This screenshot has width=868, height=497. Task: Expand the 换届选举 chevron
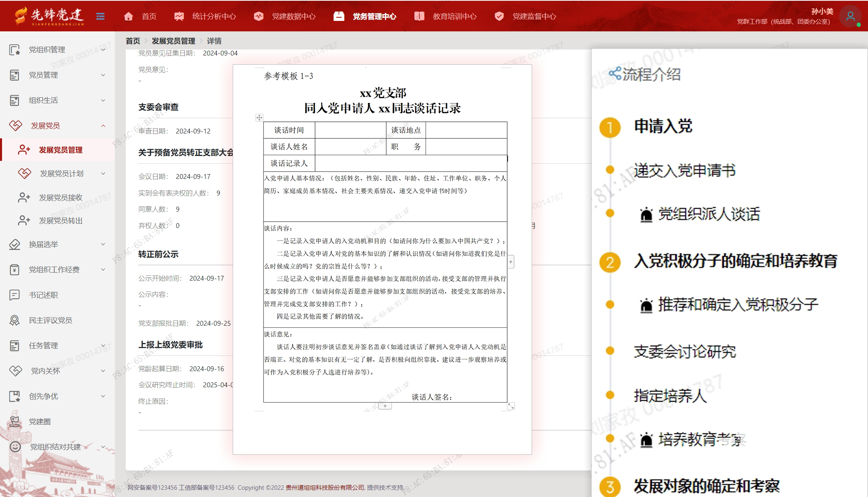(x=103, y=244)
